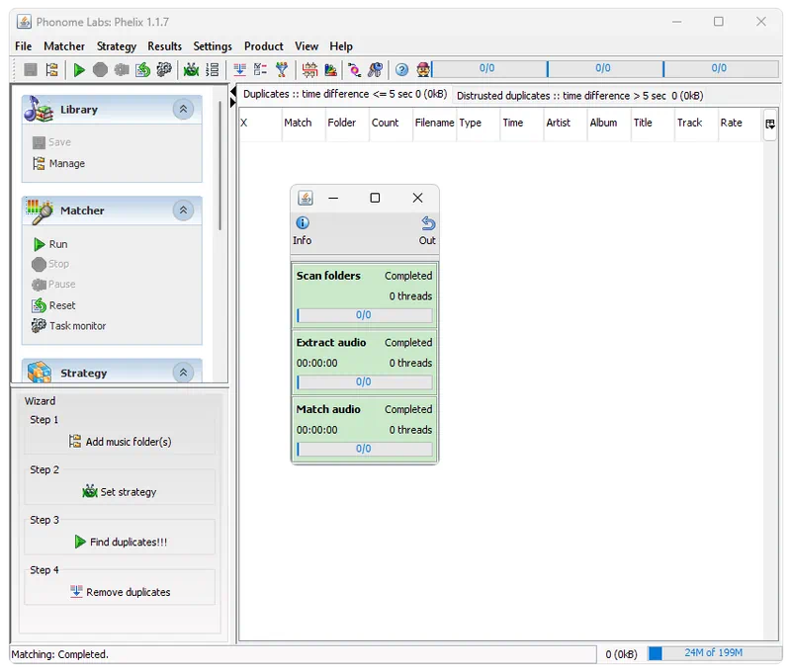Click Add music folder(s) wizard step
The width and height of the screenshot is (791, 672).
[x=120, y=442]
